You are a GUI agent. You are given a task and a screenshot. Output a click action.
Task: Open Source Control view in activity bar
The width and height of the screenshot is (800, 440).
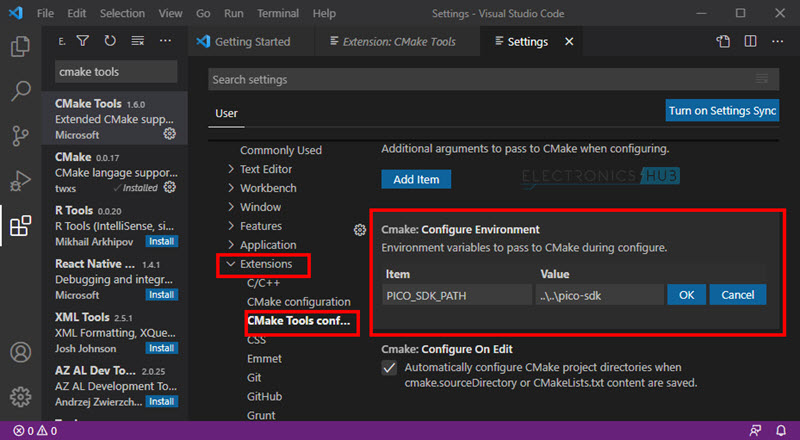pos(20,136)
